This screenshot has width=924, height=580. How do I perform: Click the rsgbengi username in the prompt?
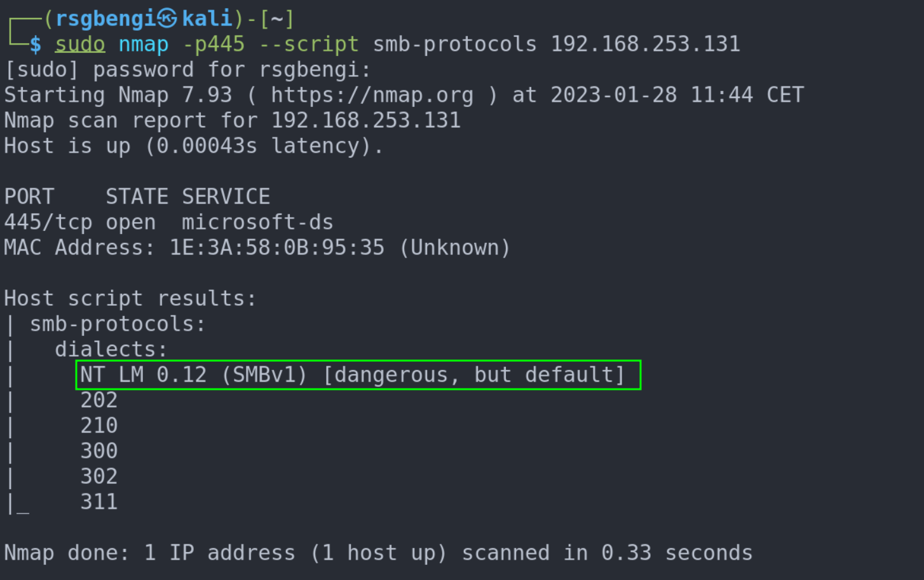[105, 18]
